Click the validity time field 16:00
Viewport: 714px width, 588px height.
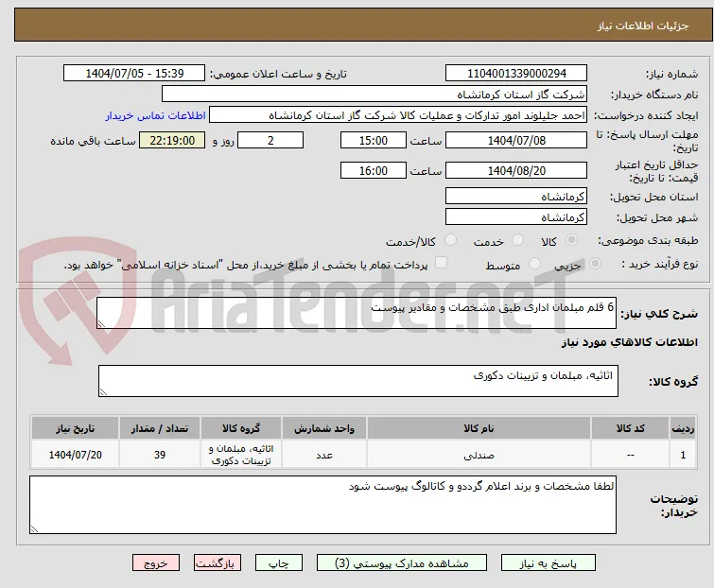[x=373, y=171]
